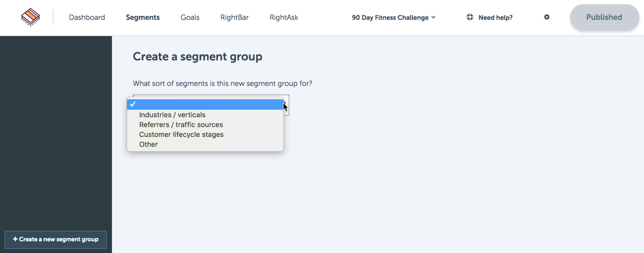Choose Industries / verticals option

point(205,115)
